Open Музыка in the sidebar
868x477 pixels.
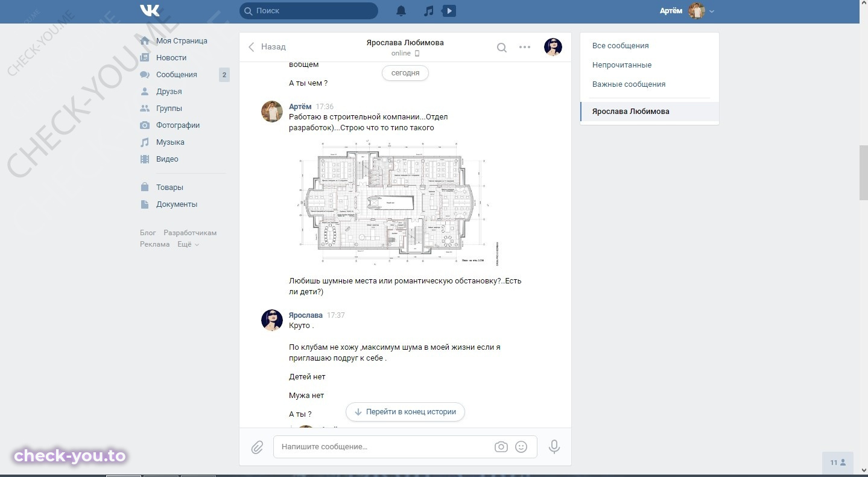170,142
